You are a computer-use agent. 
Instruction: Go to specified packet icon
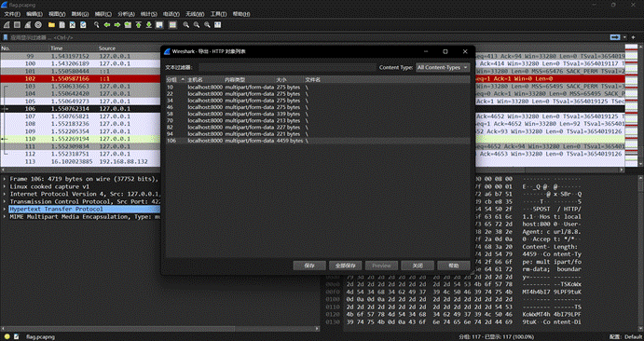point(128,25)
